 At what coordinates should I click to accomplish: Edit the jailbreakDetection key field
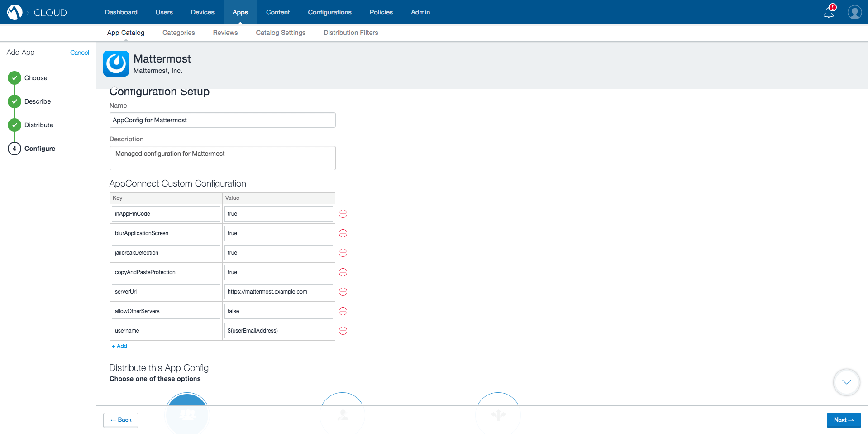coord(166,253)
